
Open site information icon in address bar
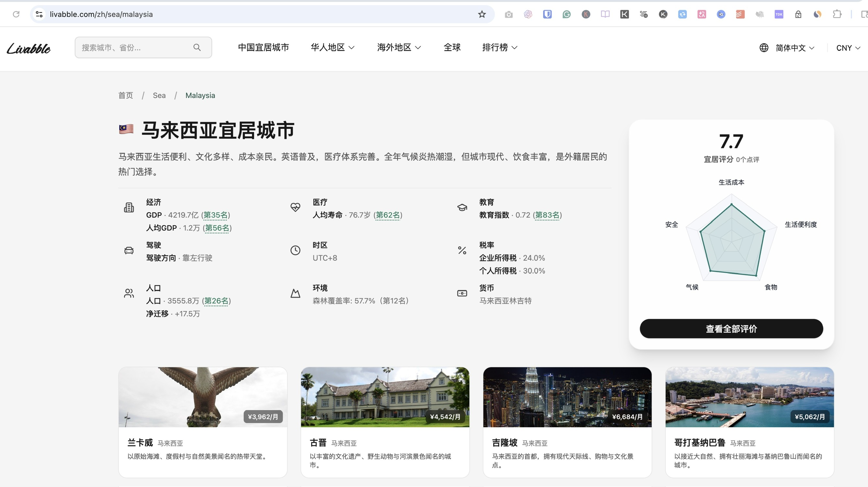pos(39,14)
